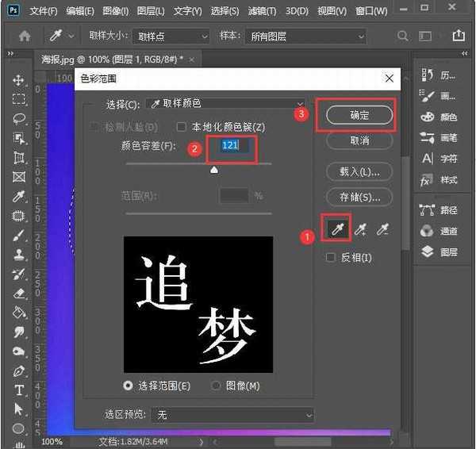
Task: Select the main eyedropper sampling tool
Action: pos(336,229)
